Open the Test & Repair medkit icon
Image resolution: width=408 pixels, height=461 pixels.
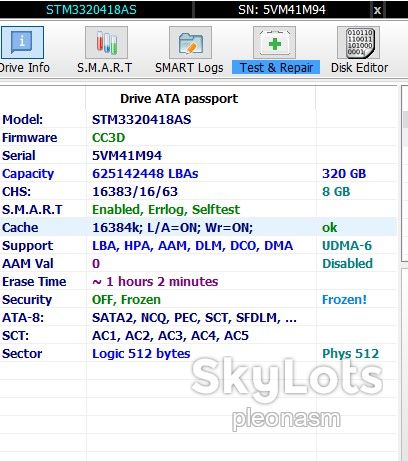(274, 42)
